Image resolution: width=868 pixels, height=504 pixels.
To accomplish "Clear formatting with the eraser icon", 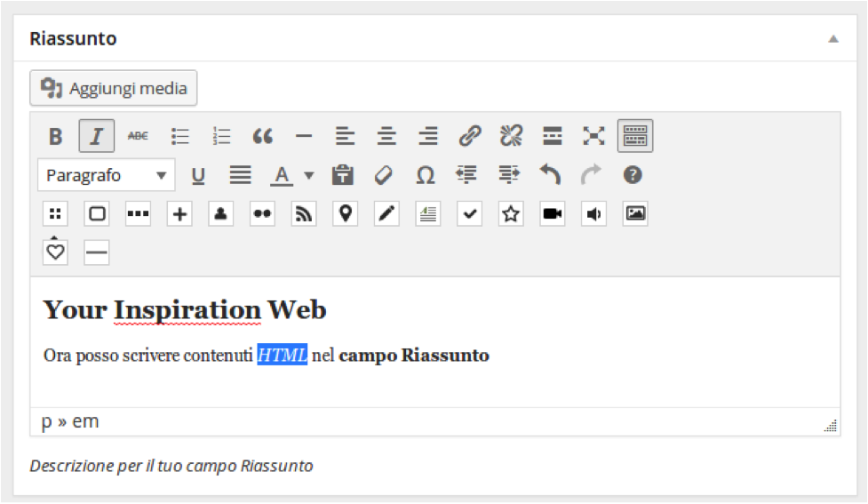I will pos(384,176).
